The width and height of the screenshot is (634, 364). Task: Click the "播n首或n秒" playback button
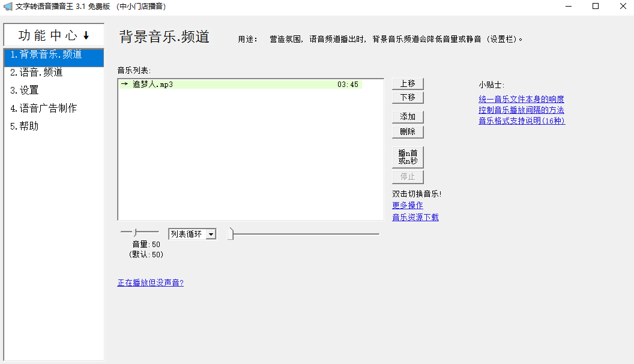pyautogui.click(x=408, y=157)
